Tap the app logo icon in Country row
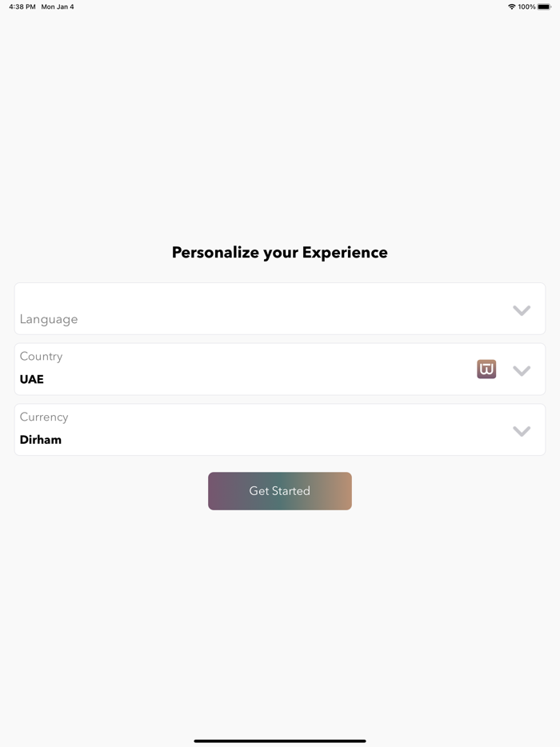 tap(486, 369)
